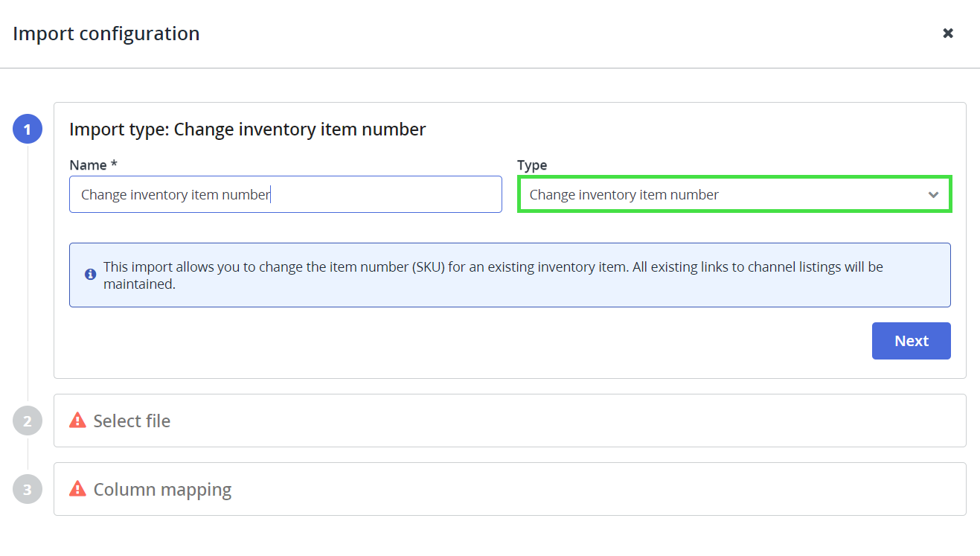Click the Import type heading text
Viewport: 980px width, 556px height.
click(x=248, y=130)
